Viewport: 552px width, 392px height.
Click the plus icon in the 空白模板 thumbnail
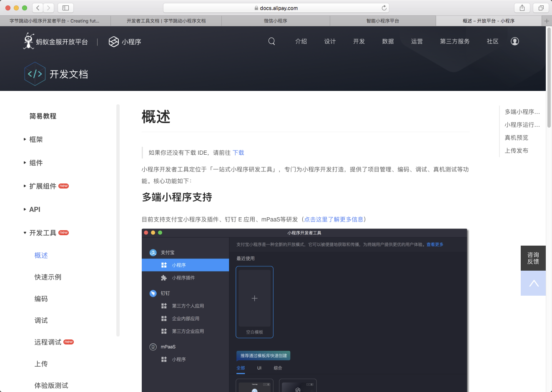[255, 298]
